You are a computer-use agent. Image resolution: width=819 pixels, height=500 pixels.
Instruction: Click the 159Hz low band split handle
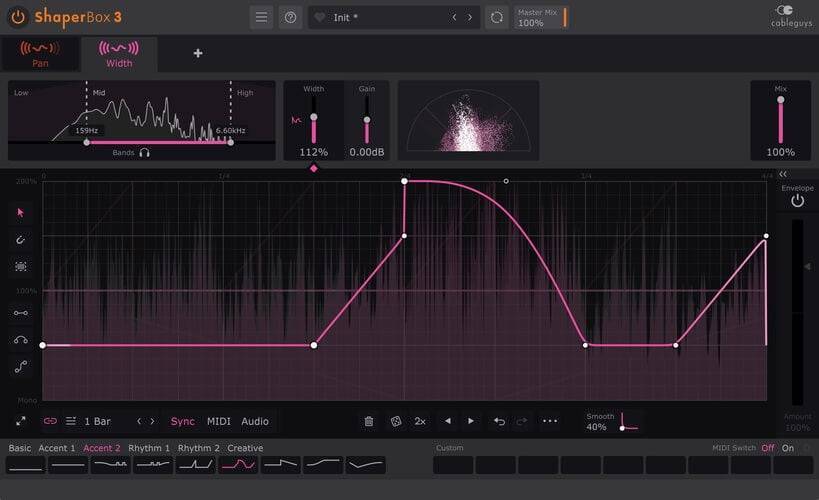tap(87, 142)
